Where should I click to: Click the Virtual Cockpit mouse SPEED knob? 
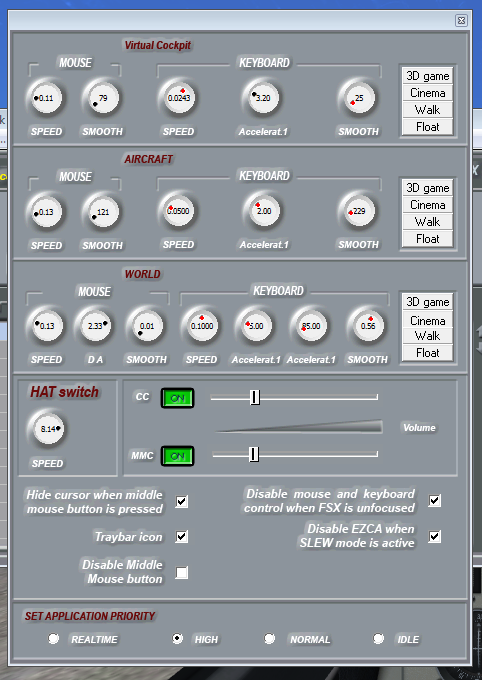(x=46, y=98)
